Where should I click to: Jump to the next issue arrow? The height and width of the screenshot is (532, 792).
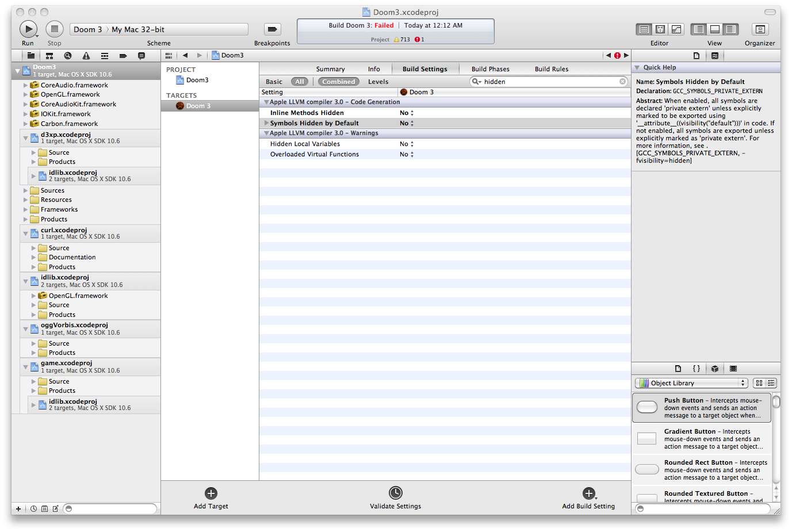coord(626,55)
